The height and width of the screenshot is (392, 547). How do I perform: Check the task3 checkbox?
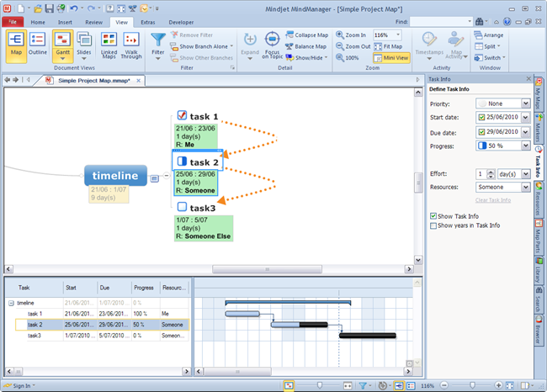pyautogui.click(x=182, y=207)
